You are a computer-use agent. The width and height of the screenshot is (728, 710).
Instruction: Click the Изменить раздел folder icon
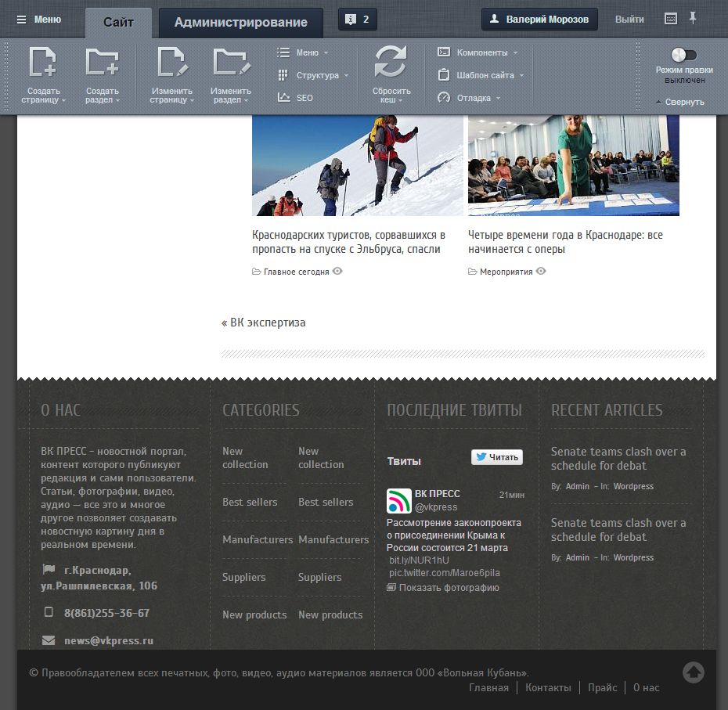tap(231, 61)
